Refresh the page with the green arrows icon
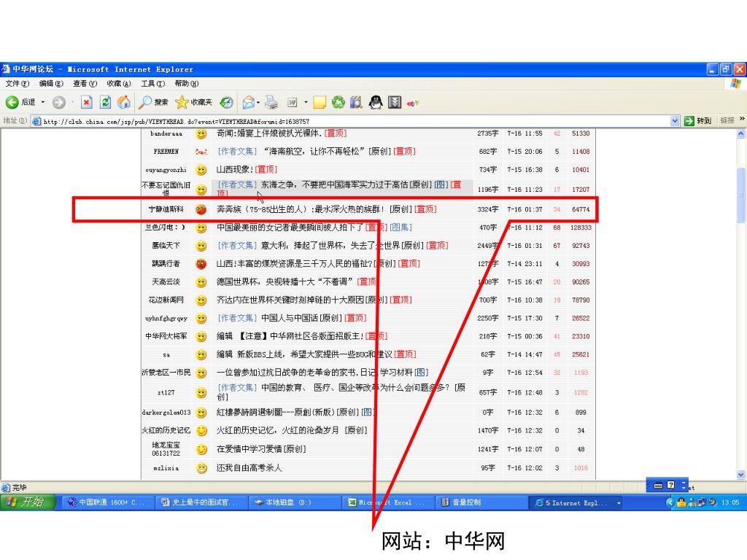The width and height of the screenshot is (747, 560). 105,102
